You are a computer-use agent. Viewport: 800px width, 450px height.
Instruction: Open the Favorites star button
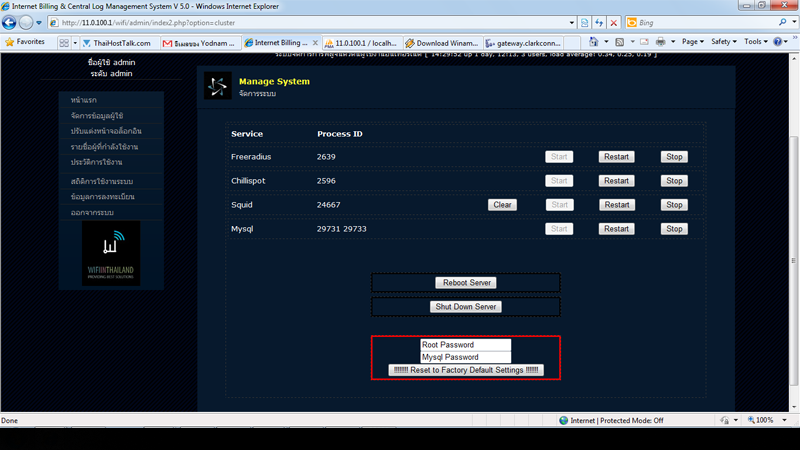point(25,42)
